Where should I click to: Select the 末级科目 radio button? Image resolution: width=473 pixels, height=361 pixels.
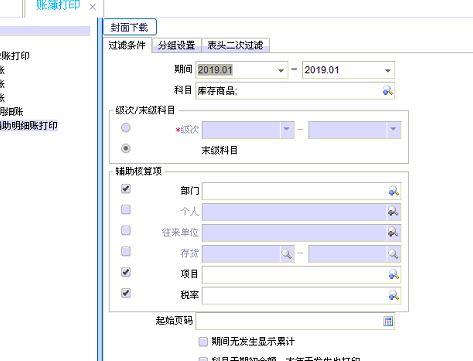point(126,148)
